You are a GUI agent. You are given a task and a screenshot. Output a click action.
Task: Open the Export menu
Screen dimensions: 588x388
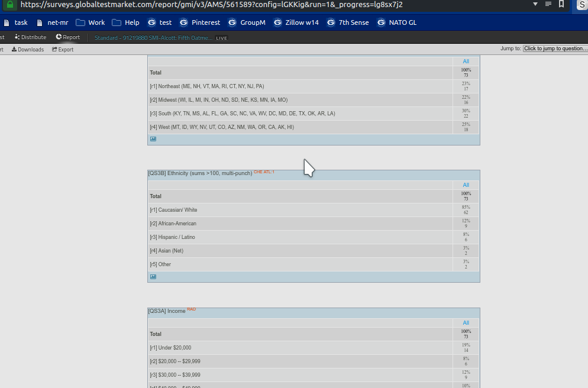pyautogui.click(x=63, y=50)
